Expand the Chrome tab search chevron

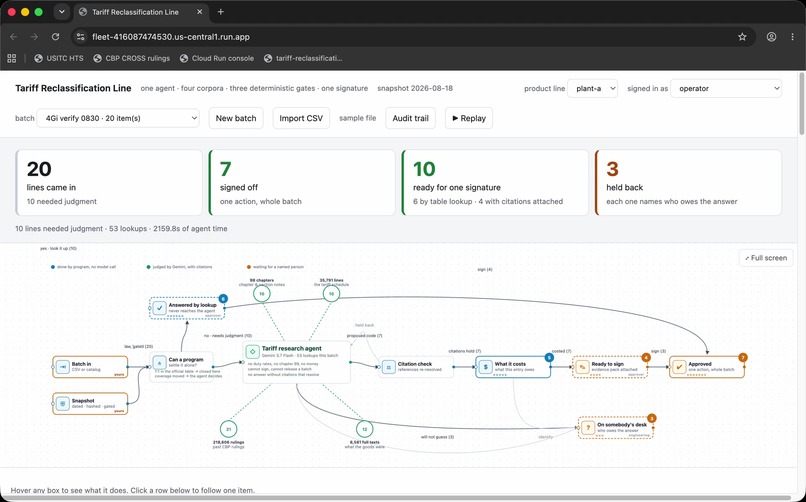[62, 12]
